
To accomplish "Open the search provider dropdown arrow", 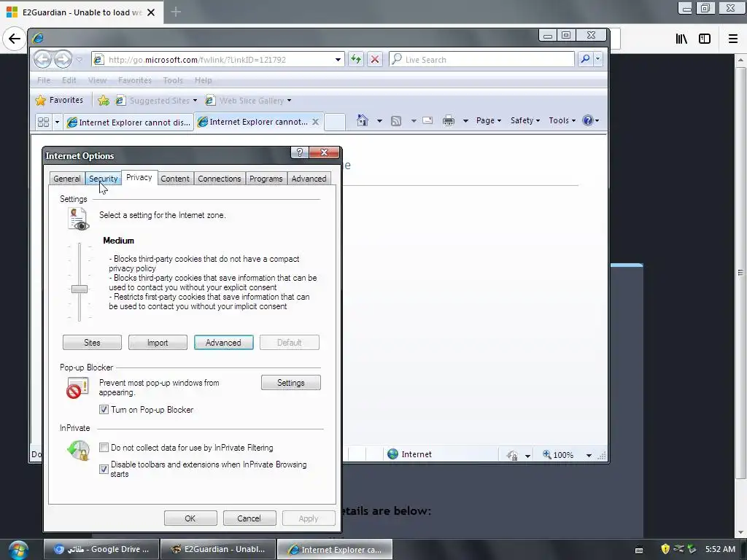I will [598, 59].
